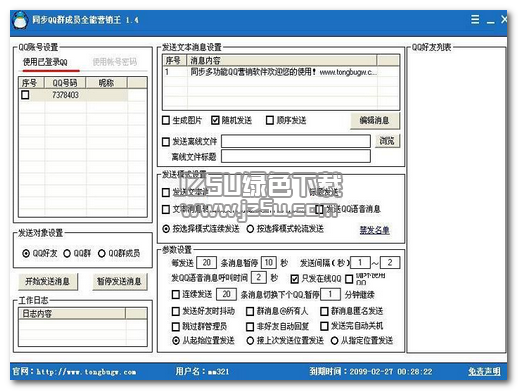
Task: Minimize the window with the underscore icon
Action: pyautogui.click(x=490, y=22)
